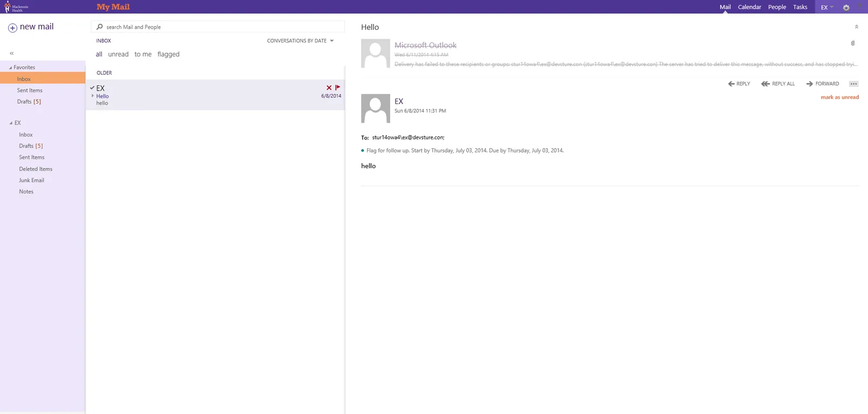Click Mackenzie Health logo
The image size is (868, 414).
coord(16,7)
